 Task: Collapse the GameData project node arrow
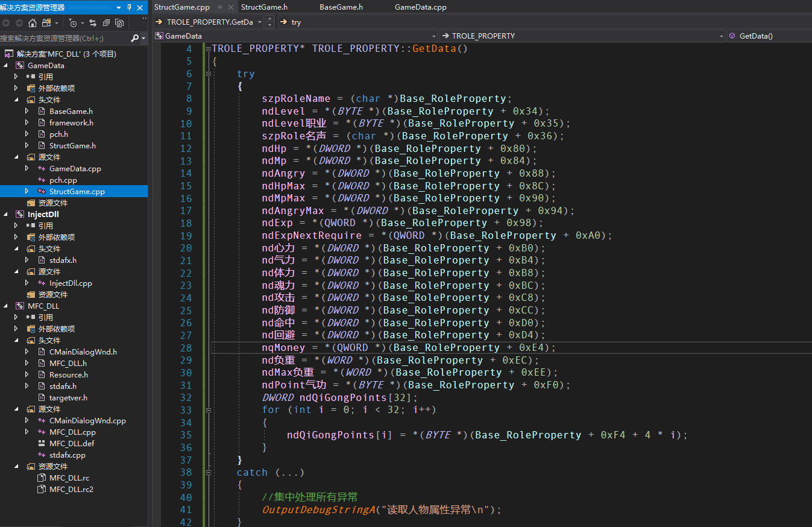pos(7,65)
